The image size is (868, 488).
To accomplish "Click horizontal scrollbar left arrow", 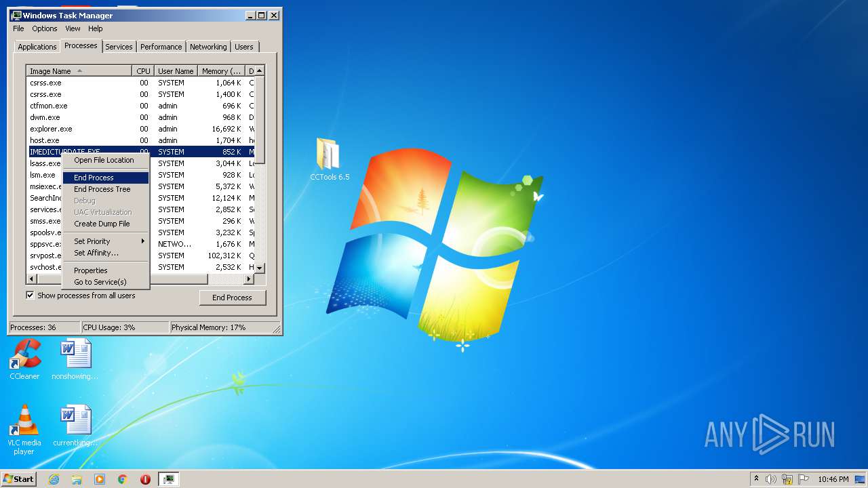I will click(31, 279).
